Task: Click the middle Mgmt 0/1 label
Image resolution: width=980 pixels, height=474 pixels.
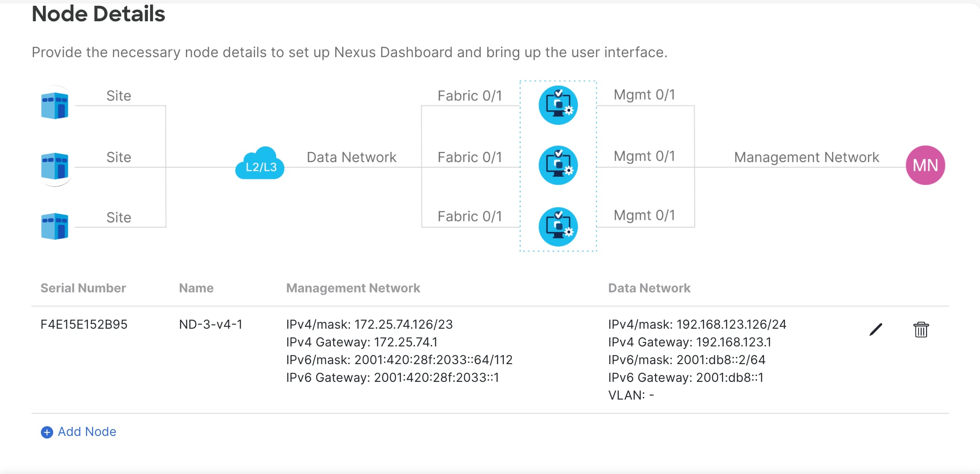Action: click(x=644, y=156)
